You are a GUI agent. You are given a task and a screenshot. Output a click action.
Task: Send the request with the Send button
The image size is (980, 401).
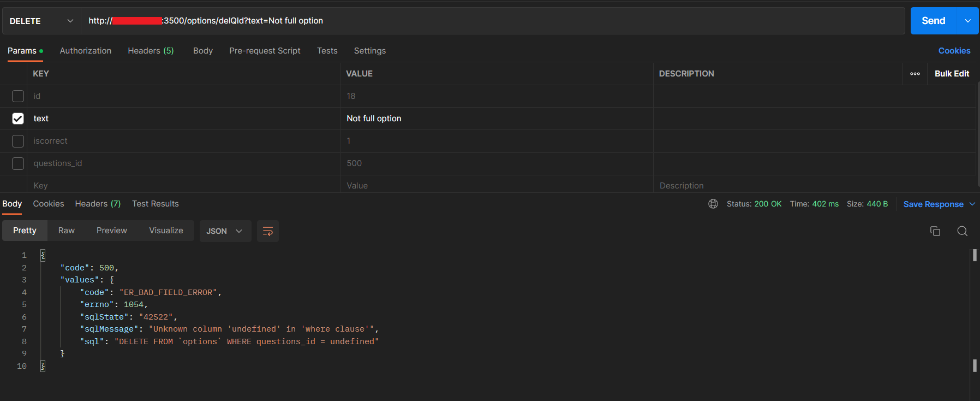coord(934,21)
